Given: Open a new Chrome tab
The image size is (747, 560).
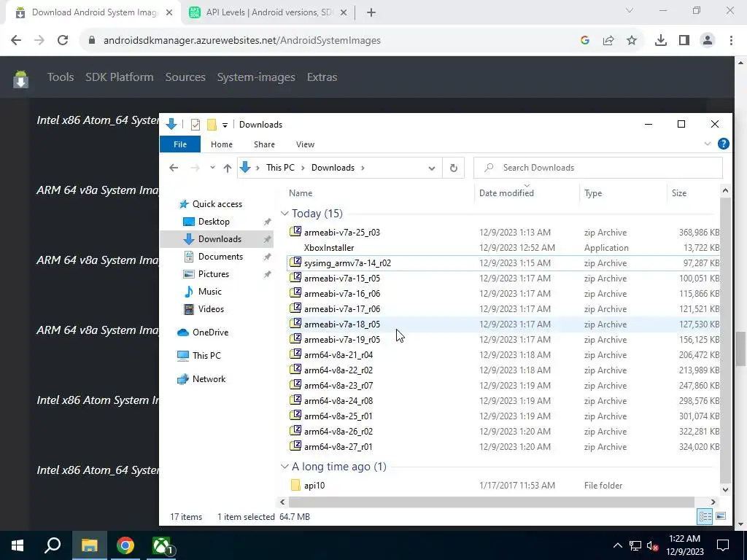Looking at the screenshot, I should (x=371, y=13).
